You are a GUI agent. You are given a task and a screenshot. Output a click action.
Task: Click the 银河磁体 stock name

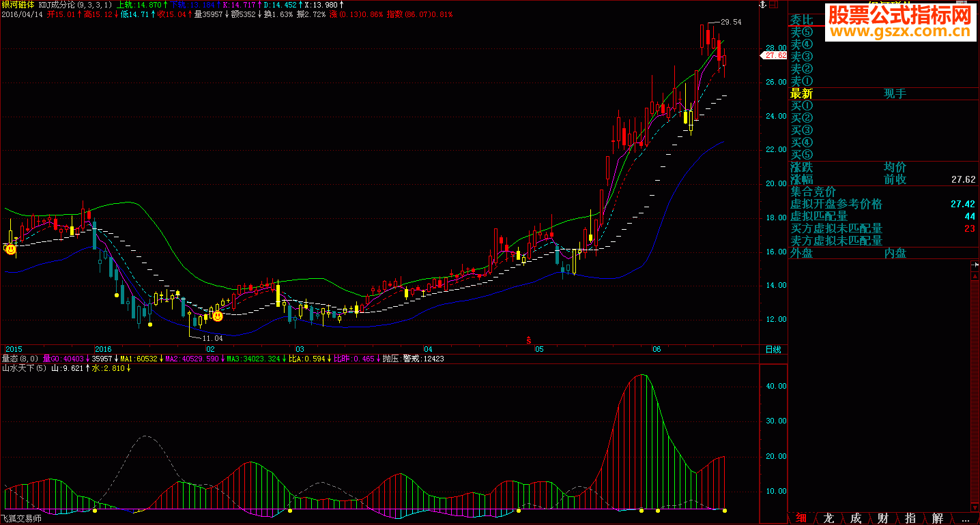coord(18,4)
